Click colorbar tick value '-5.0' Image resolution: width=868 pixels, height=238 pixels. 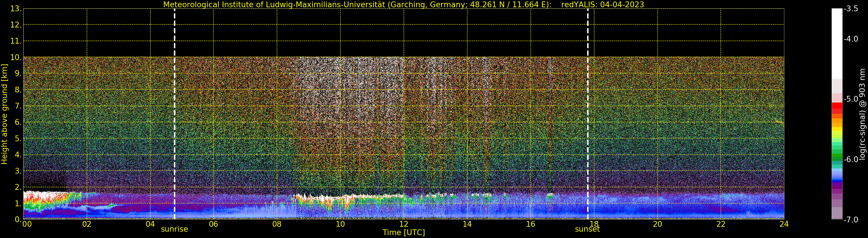click(x=851, y=99)
